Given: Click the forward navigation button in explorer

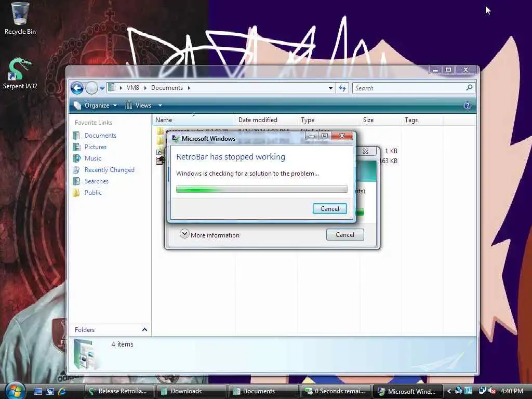Looking at the screenshot, I should pos(91,88).
